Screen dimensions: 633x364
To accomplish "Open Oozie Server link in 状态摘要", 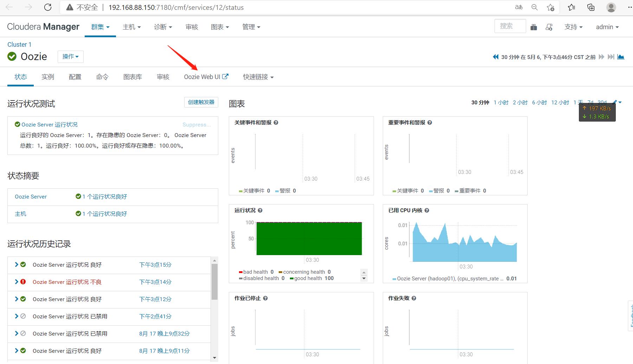I will coord(31,197).
